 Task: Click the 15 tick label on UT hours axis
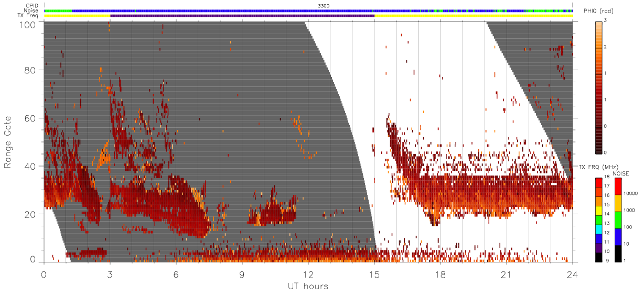click(x=374, y=274)
